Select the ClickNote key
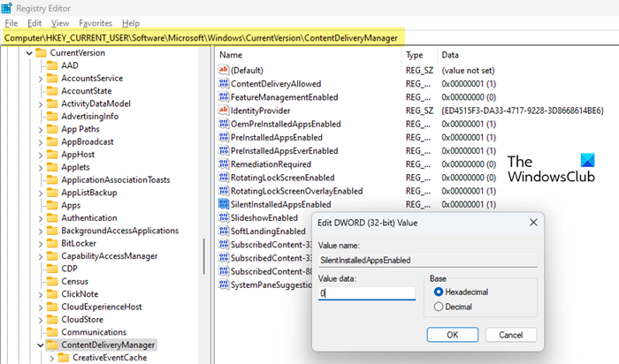The height and width of the screenshot is (364, 619). click(x=80, y=294)
